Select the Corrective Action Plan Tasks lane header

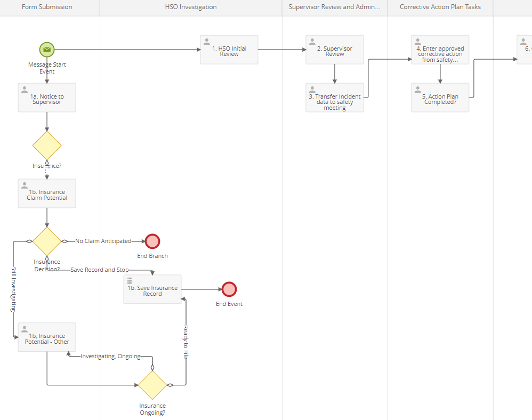[x=440, y=7]
